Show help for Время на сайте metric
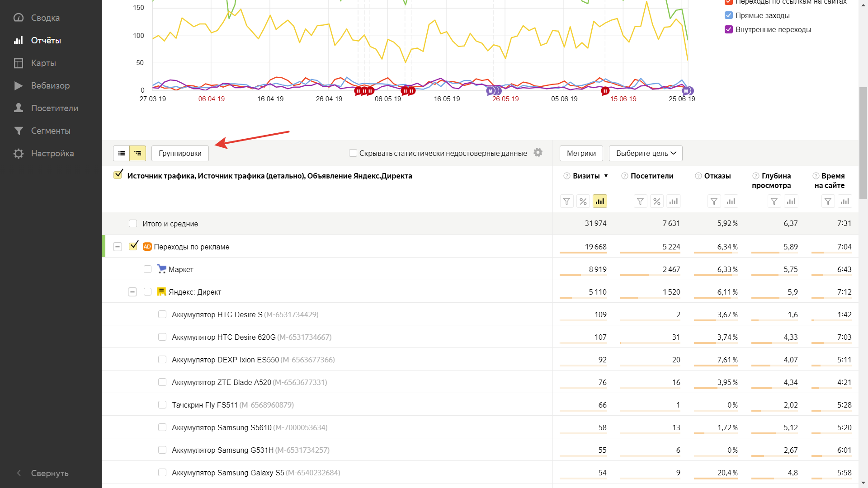Screen dimensions: 868x488 [816, 176]
